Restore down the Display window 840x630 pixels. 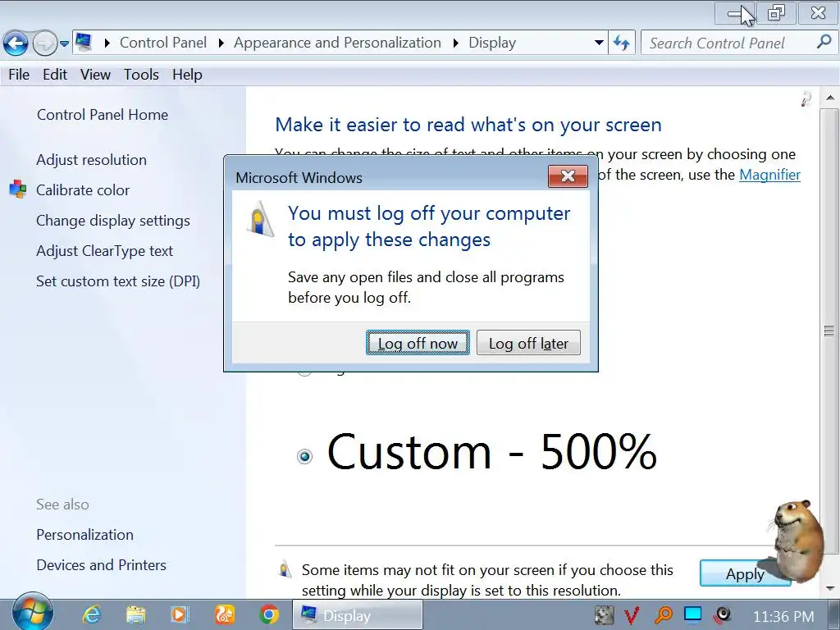(x=776, y=13)
